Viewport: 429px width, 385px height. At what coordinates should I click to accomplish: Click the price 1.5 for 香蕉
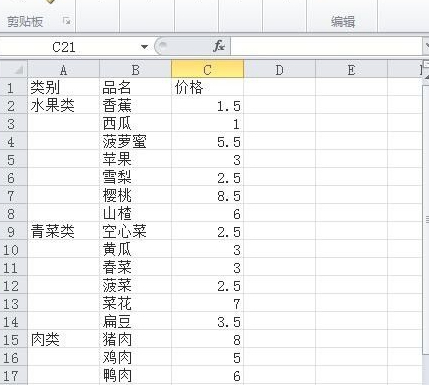pyautogui.click(x=207, y=106)
